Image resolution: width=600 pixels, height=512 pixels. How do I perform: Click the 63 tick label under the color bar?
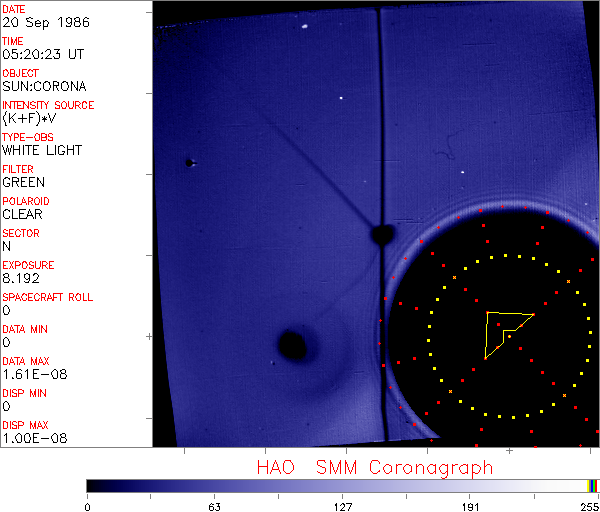click(x=215, y=505)
